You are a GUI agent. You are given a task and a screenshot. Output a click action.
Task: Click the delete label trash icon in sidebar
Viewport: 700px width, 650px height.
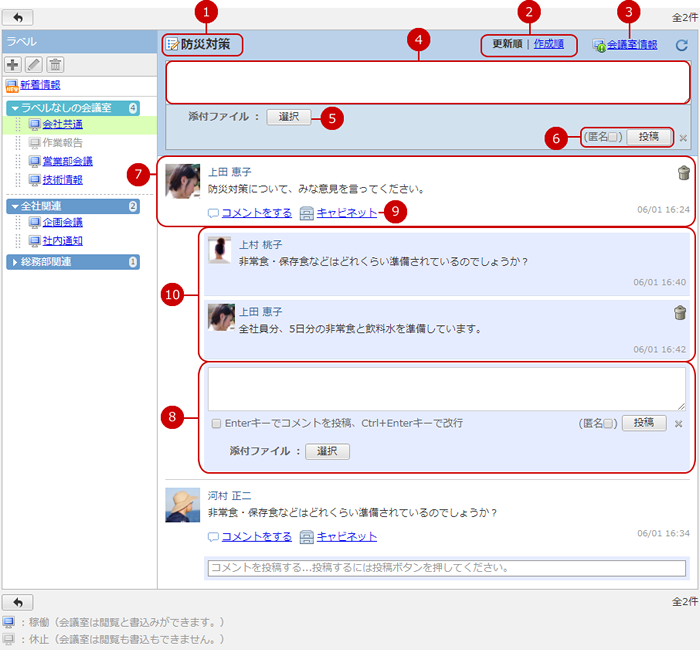click(56, 64)
